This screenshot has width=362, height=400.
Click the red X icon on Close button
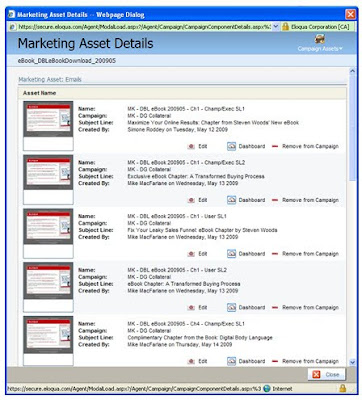pos(316,375)
